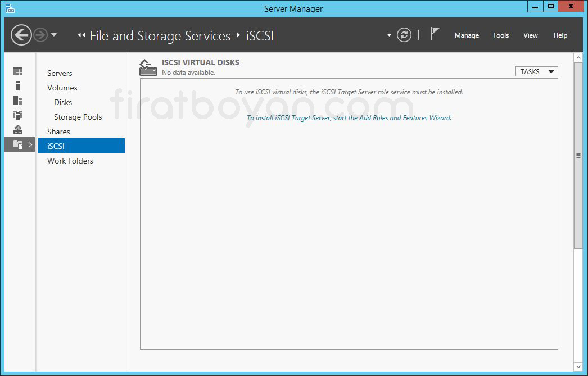The image size is (588, 376).
Task: Select File and Storage Services sidebar icon
Action: coord(18,144)
